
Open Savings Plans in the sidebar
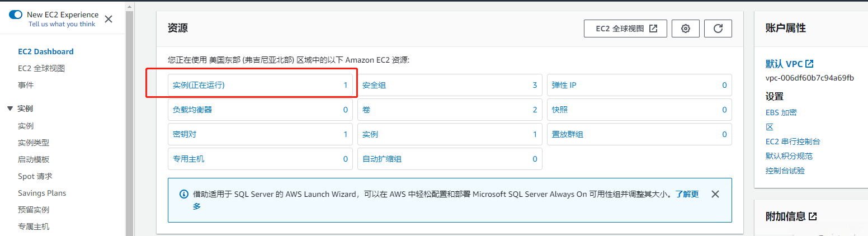coord(42,193)
